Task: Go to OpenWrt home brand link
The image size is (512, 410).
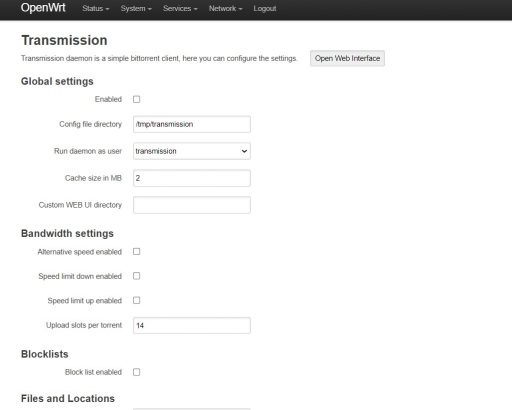Action: 43,8
